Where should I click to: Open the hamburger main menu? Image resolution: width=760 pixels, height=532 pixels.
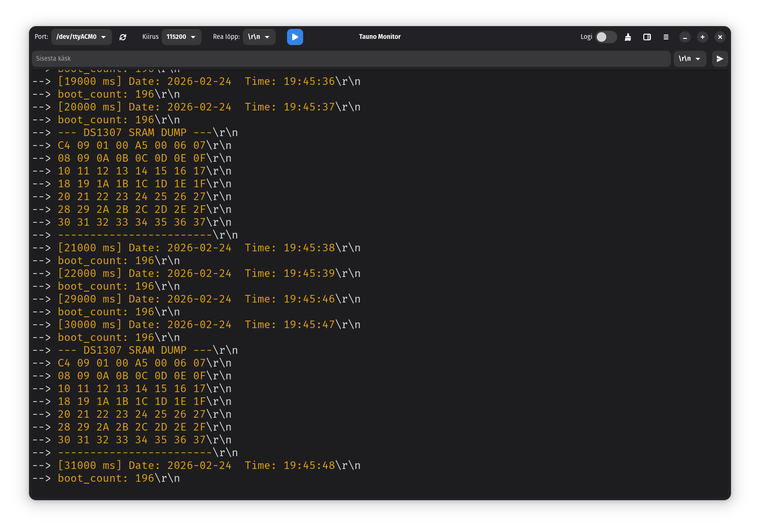(x=666, y=37)
